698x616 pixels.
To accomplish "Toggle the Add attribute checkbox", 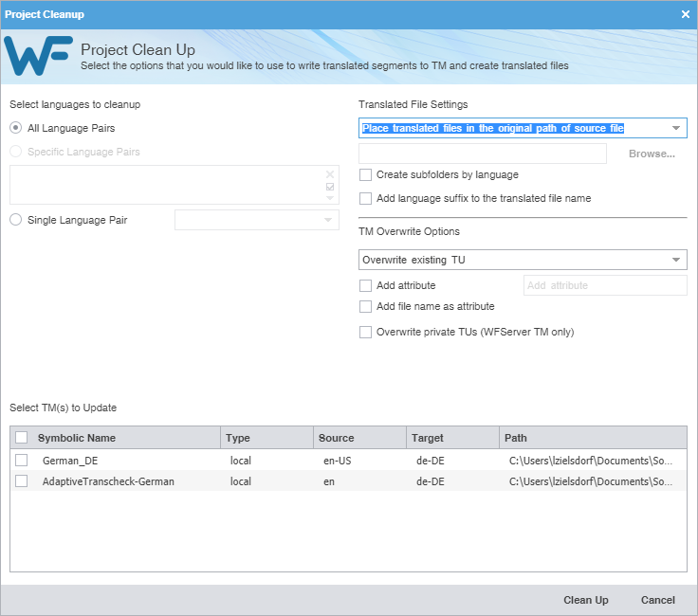I will pyautogui.click(x=366, y=285).
